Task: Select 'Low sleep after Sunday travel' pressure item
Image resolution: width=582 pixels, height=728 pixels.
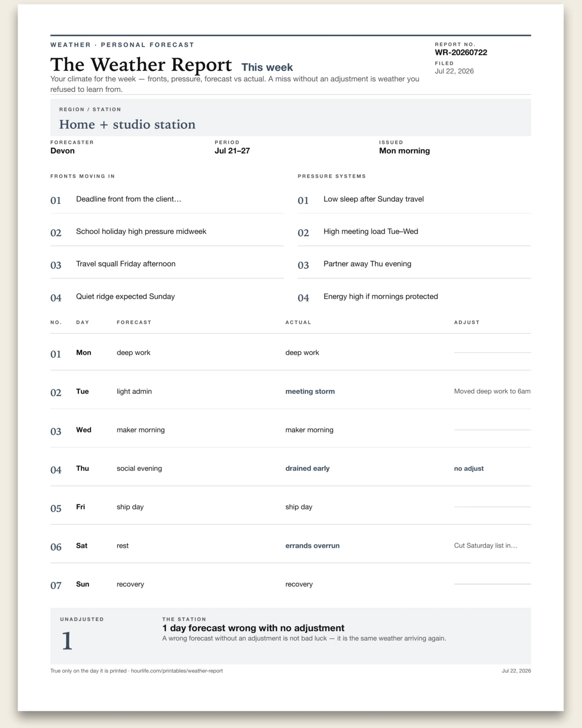Action: coord(373,199)
